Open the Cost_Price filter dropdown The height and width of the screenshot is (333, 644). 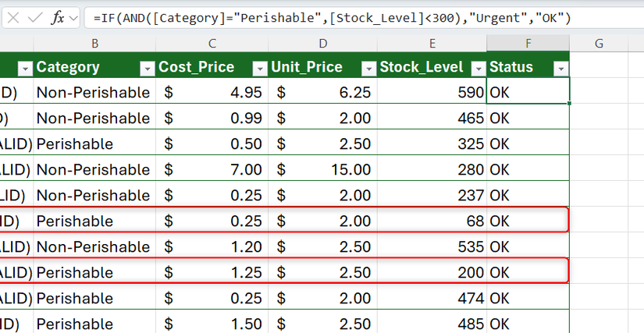point(258,69)
